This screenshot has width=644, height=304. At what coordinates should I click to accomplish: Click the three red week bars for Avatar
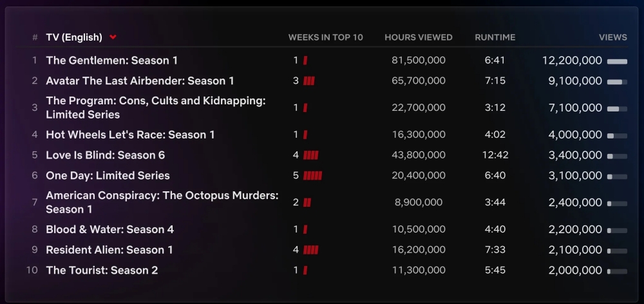pyautogui.click(x=309, y=81)
